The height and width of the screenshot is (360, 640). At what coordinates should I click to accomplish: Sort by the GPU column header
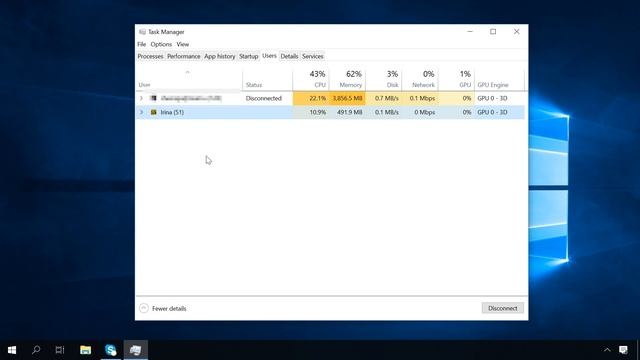(x=456, y=79)
